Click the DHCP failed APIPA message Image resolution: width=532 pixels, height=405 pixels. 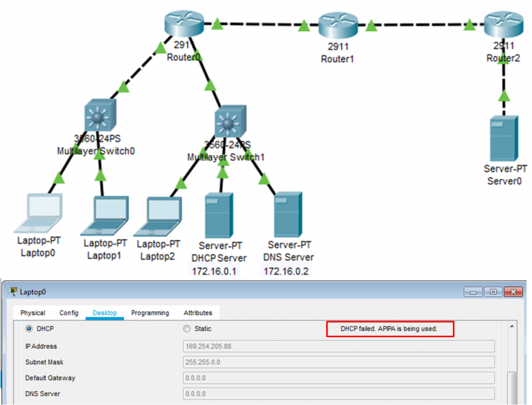click(390, 329)
